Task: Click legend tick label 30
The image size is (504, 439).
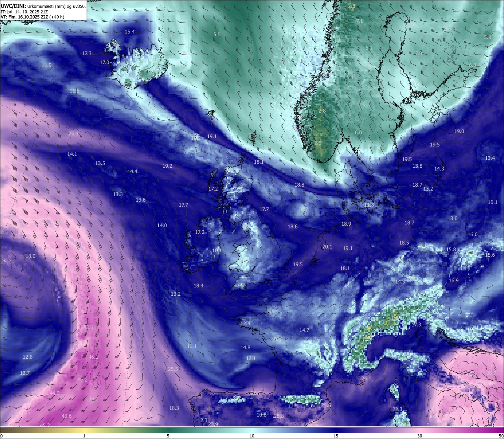Action: coord(420,436)
